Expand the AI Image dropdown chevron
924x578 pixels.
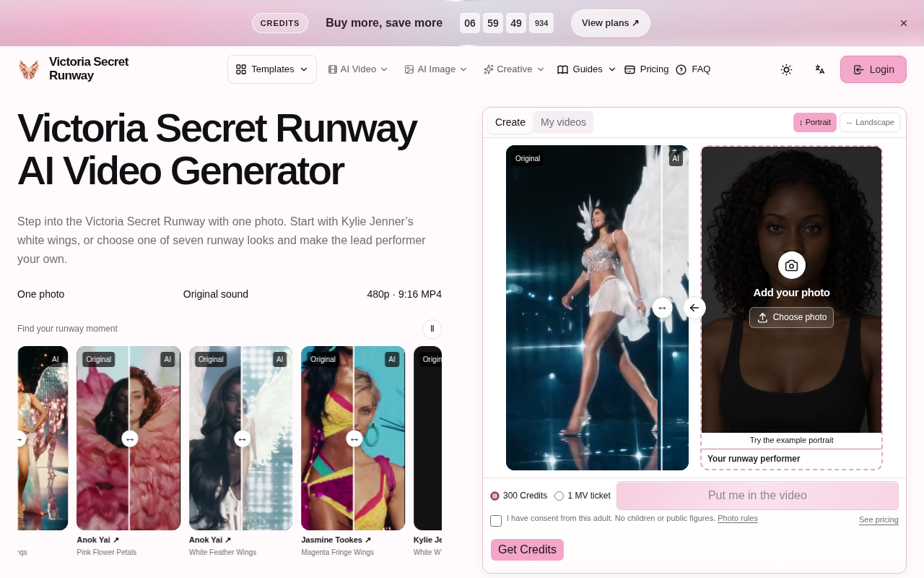click(x=463, y=69)
